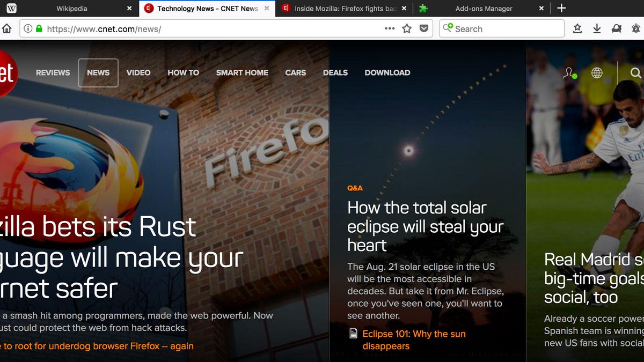The image size is (644, 362).
Task: Click the UFO-shaped extension icon in toolbar
Action: tap(616, 28)
